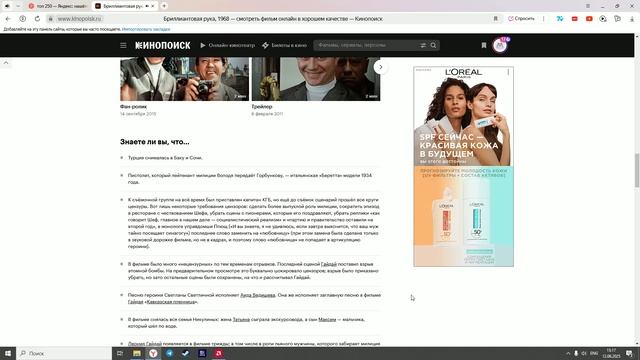Go back in browser history

pyautogui.click(x=8, y=19)
